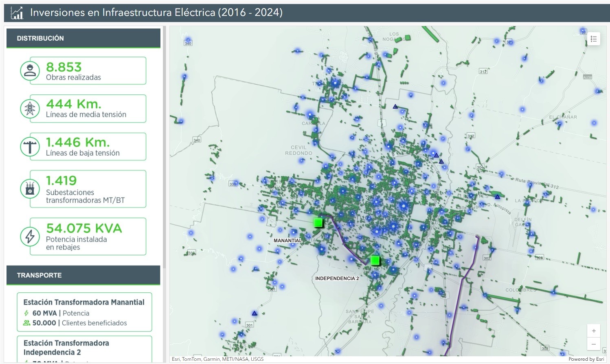This screenshot has height=364, width=610.
Task: Open the Estación Transformadora Manantial card
Action: tap(84, 312)
